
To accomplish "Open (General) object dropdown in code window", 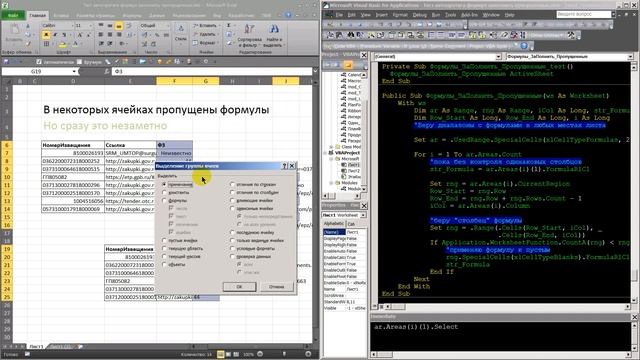I will (498, 56).
